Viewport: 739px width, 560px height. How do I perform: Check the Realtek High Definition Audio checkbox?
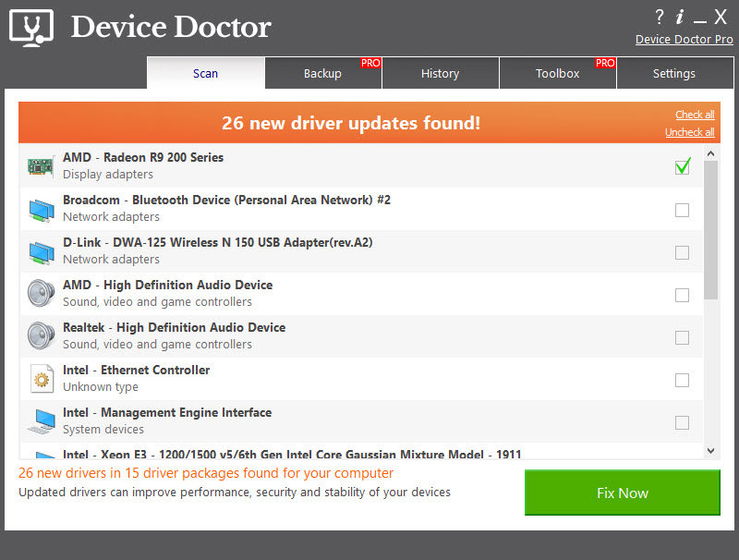click(x=682, y=337)
